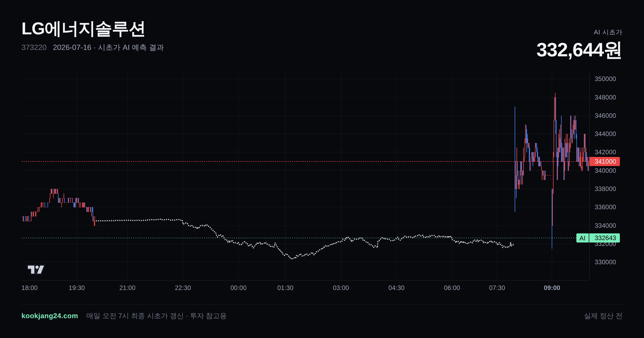Click the TradingView logo icon

36,269
